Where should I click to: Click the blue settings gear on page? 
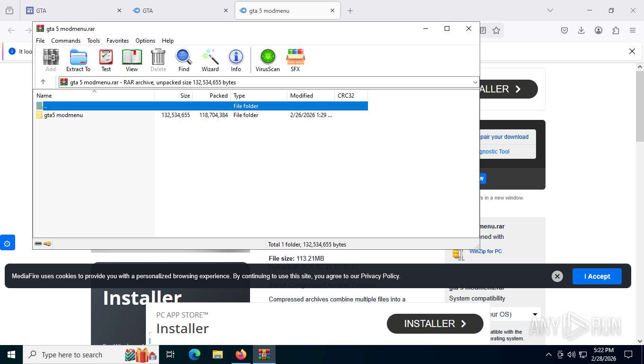click(7, 244)
